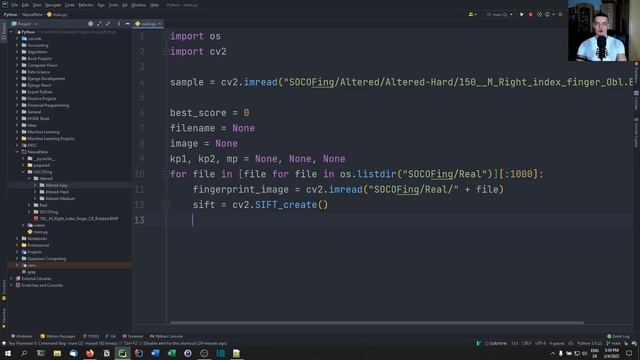Open the File menu
Image resolution: width=640 pixels, height=360 pixels.
[15, 5]
